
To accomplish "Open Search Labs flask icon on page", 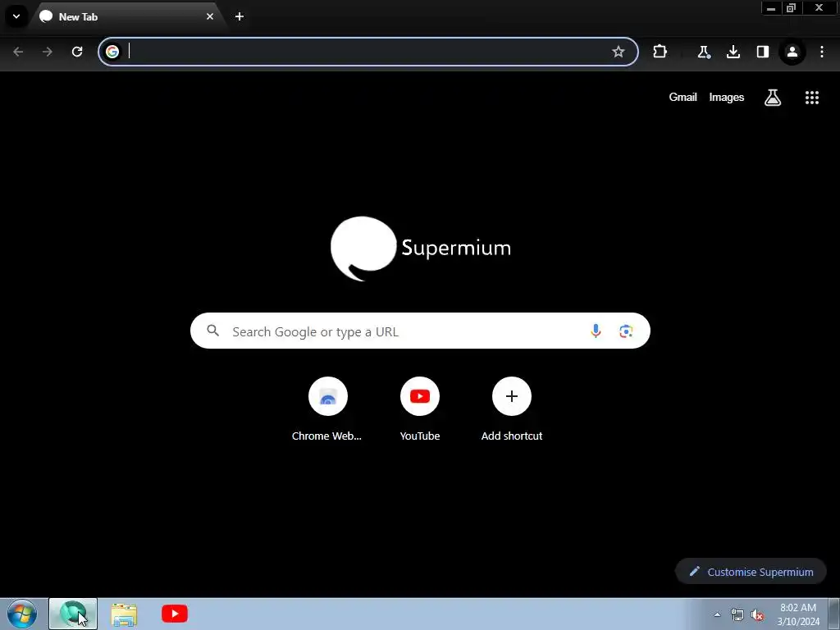I will [x=773, y=97].
